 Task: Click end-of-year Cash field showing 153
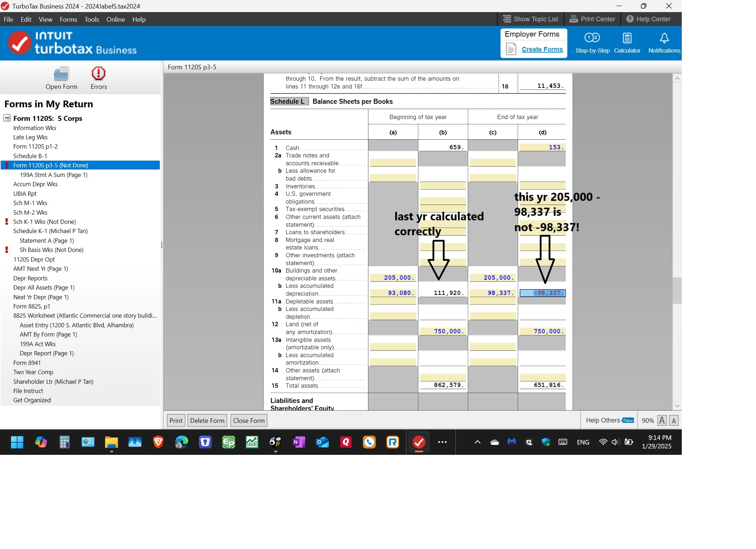tap(542, 147)
